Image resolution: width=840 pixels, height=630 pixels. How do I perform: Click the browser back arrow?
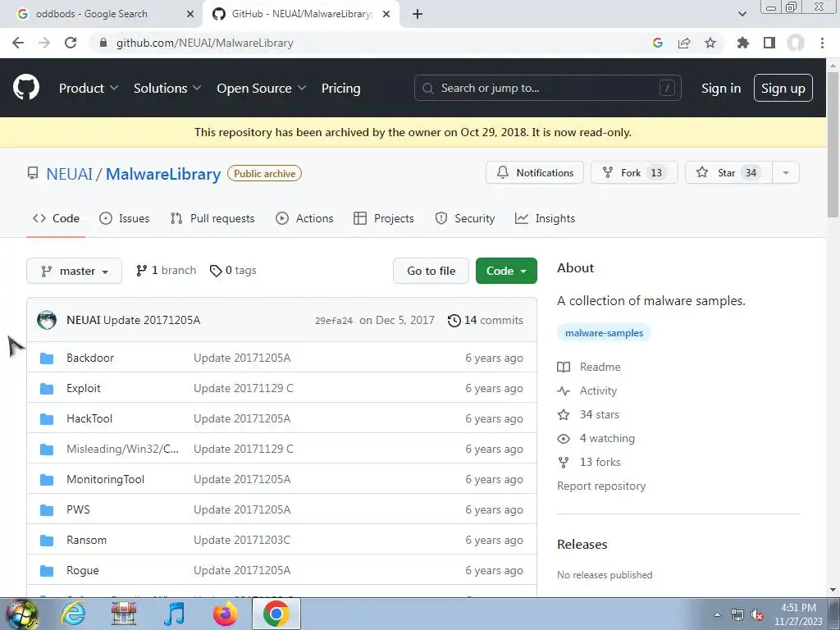[18, 43]
